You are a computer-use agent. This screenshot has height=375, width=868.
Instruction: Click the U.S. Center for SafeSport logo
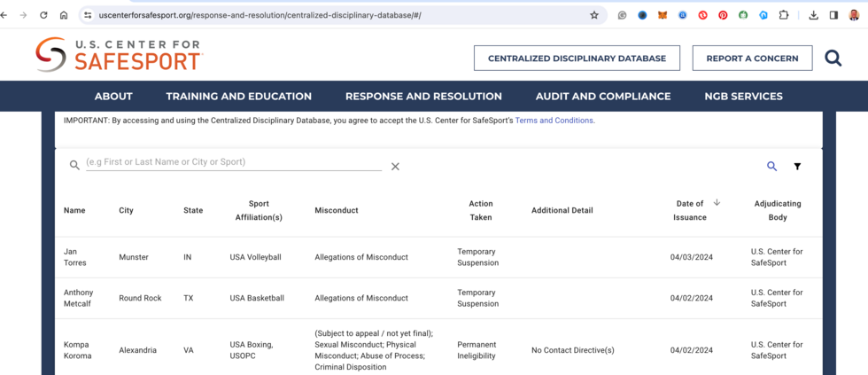tap(119, 55)
